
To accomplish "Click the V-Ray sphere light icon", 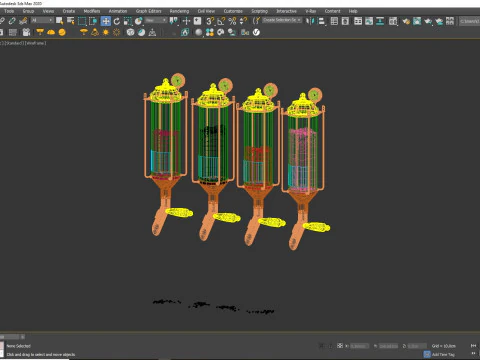I will pyautogui.click(x=62, y=32).
